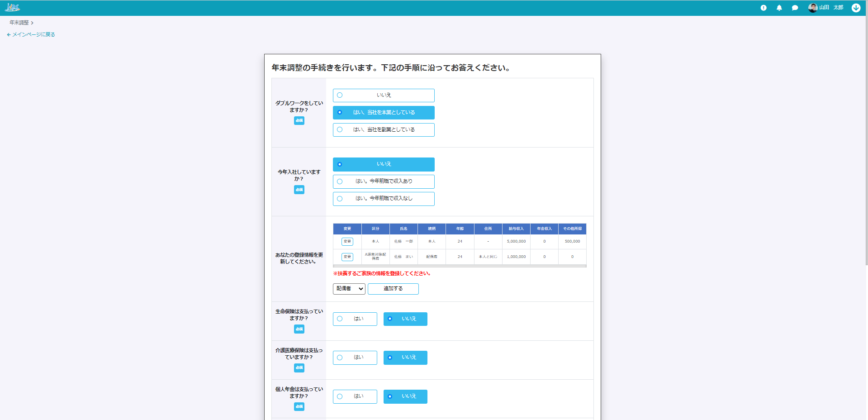Click the download arrow circle icon
This screenshot has height=420, width=868.
click(x=856, y=8)
